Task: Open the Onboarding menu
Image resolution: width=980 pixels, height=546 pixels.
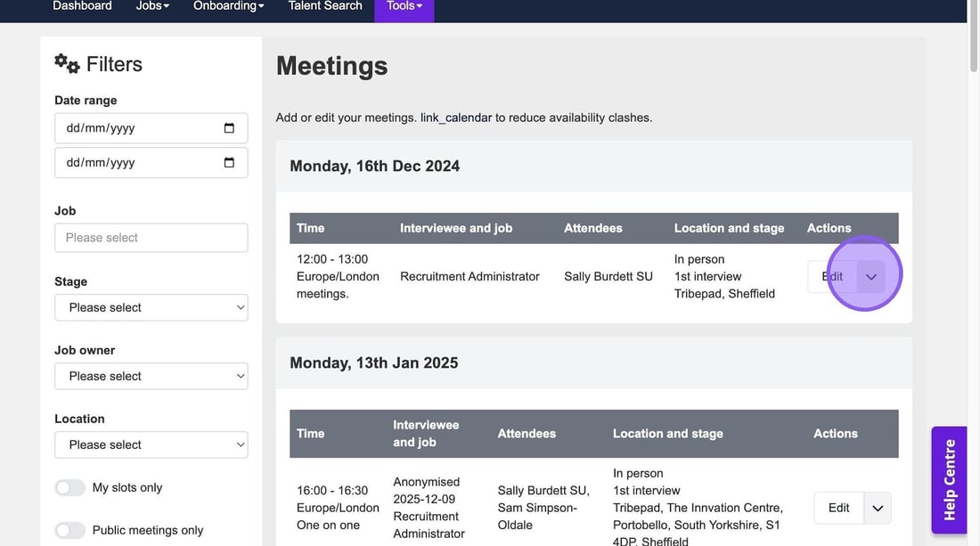Action: 229,6
